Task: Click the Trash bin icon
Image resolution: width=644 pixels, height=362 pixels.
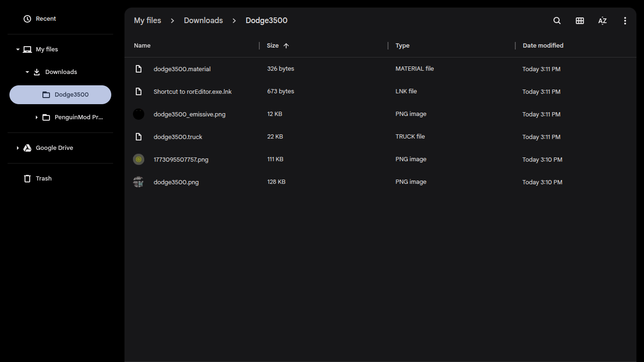Action: tap(27, 179)
